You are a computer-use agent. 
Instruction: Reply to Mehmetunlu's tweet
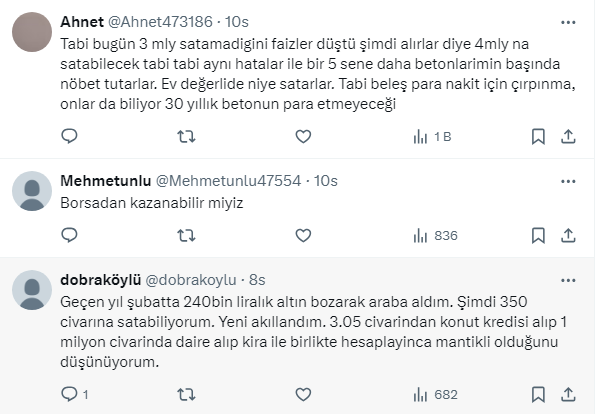[69, 236]
